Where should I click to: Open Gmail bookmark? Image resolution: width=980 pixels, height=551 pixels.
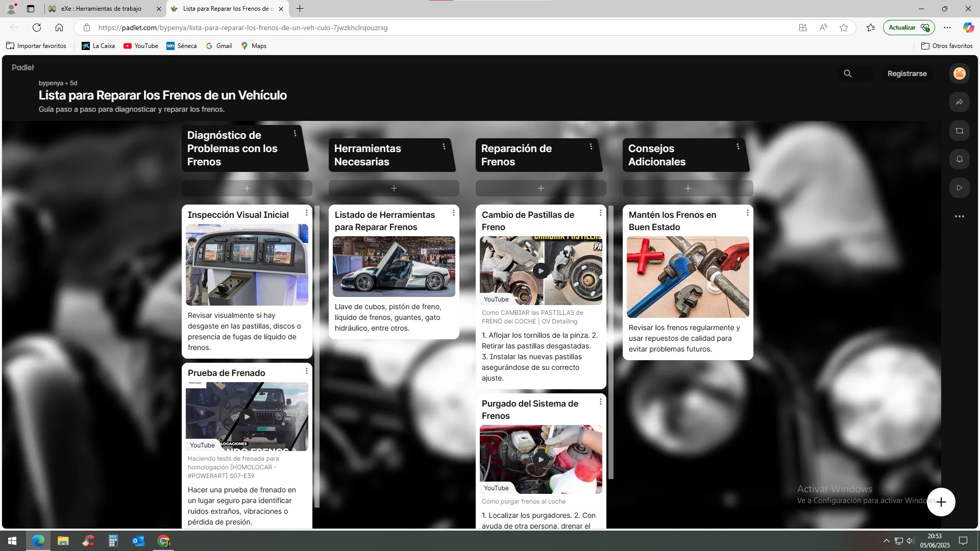tap(219, 46)
